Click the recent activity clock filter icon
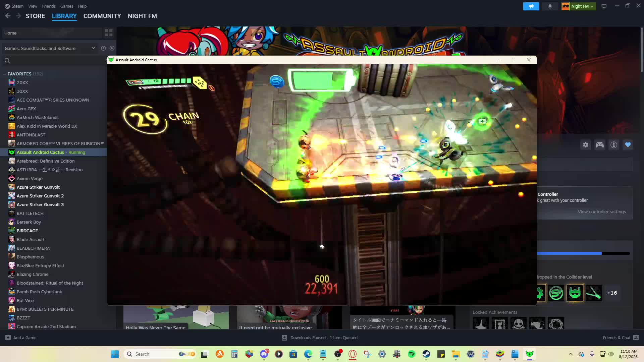This screenshot has width=644, height=362. (103, 48)
